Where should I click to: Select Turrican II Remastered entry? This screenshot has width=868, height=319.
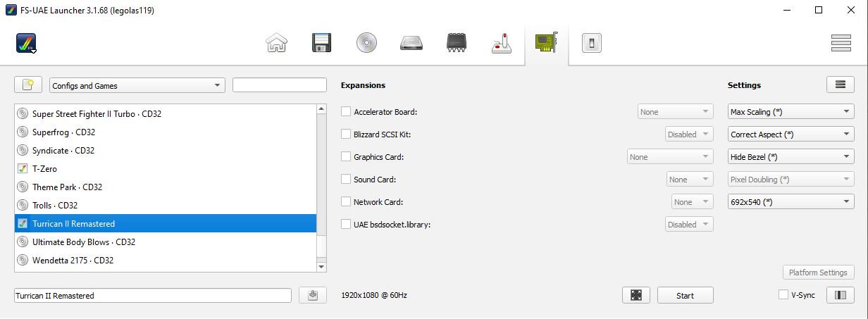tap(165, 223)
